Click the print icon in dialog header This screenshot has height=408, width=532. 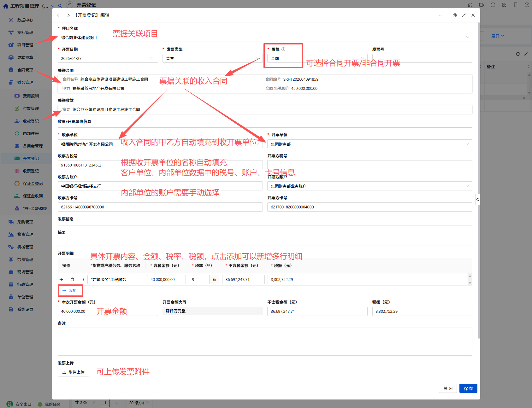(x=455, y=15)
